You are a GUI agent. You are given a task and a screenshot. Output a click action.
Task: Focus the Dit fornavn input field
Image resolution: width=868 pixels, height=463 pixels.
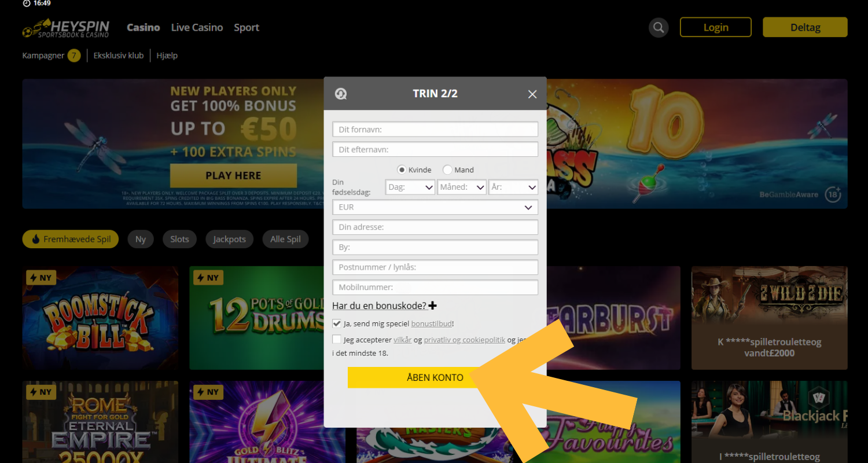point(435,129)
